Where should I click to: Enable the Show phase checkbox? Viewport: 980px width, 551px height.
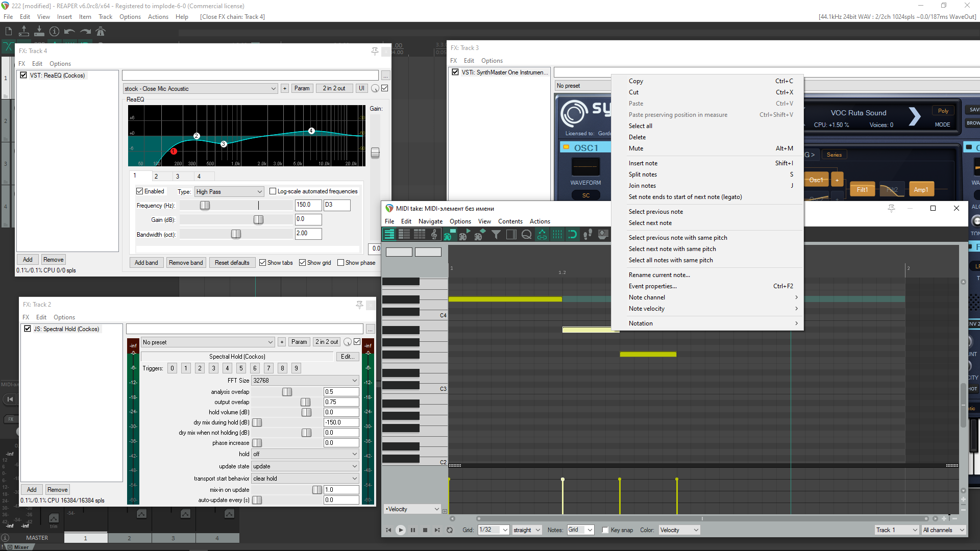coord(340,263)
